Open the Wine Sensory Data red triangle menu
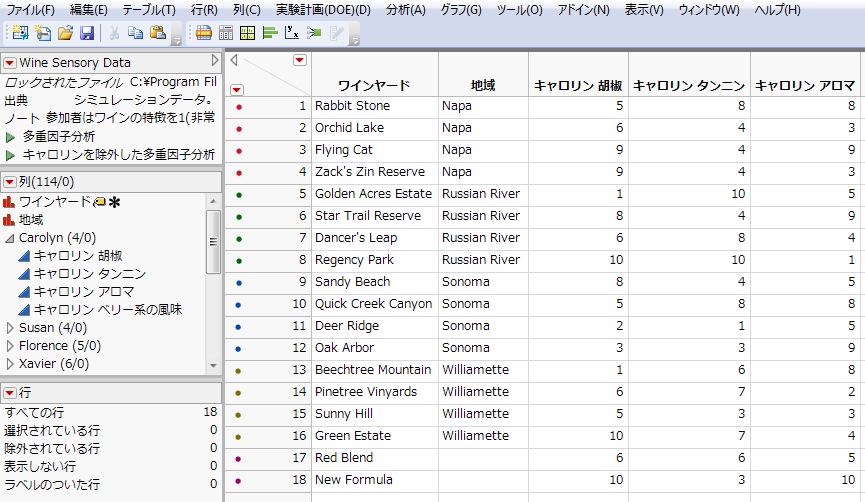The image size is (865, 502). [10, 63]
